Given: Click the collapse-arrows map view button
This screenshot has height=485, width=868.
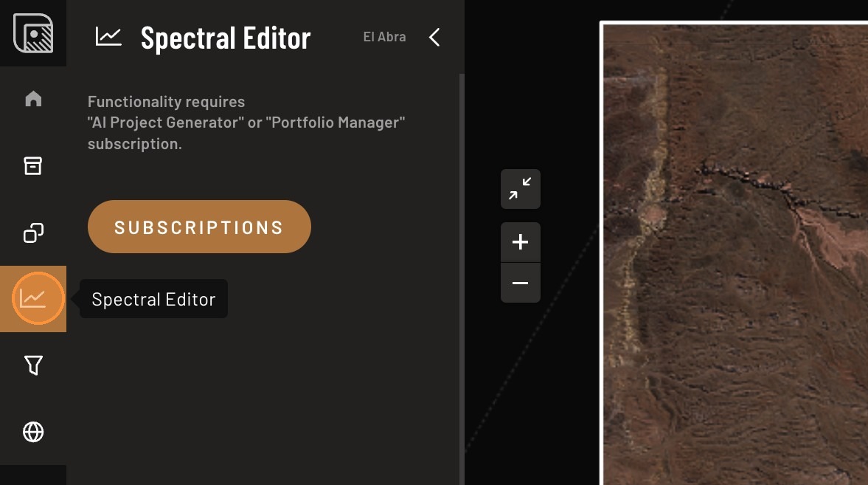Looking at the screenshot, I should (x=521, y=189).
